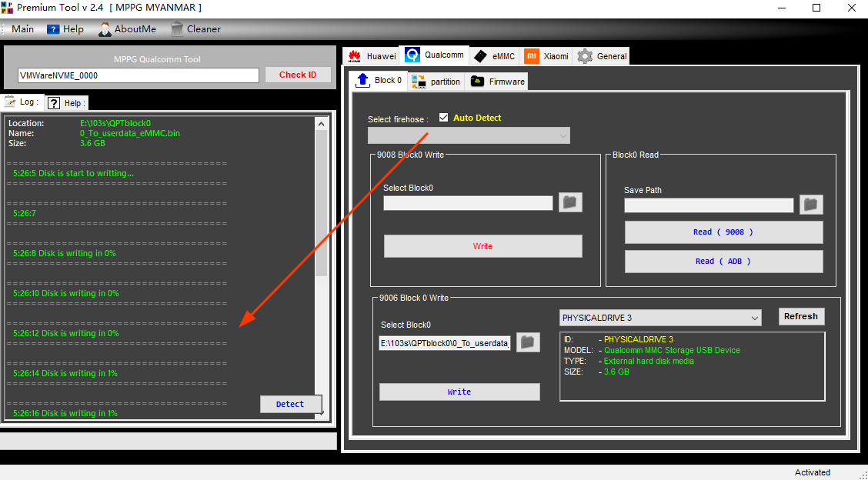Open the Main menu

coord(22,29)
